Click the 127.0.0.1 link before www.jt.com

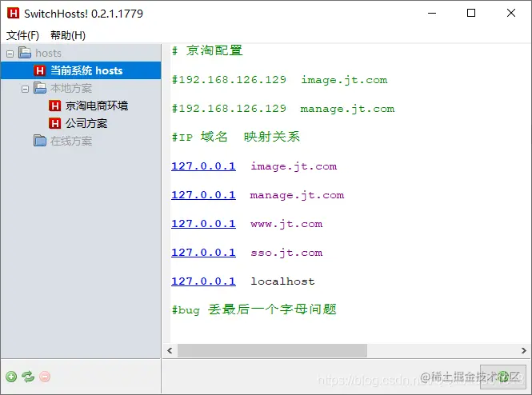coord(203,224)
